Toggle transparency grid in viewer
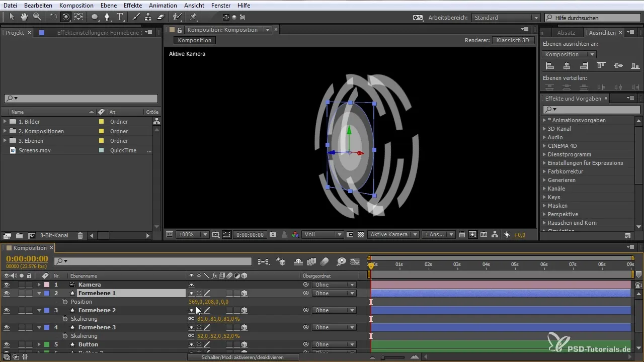 361,234
